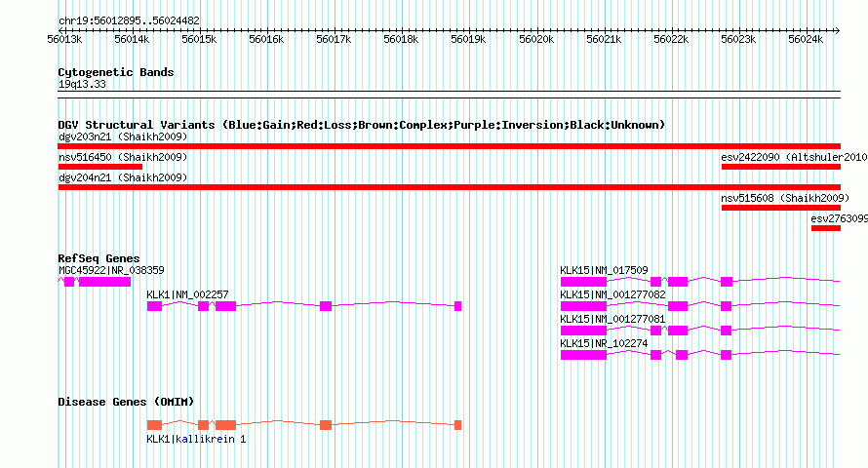The image size is (868, 468).
Task: Open the MGC45922|NR_038359 gene label
Action: [111, 270]
